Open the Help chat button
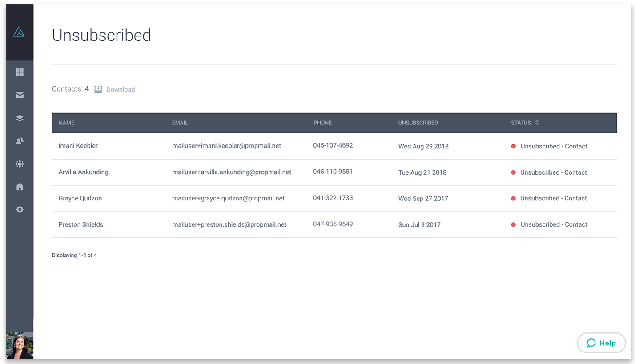The width and height of the screenshot is (635, 364). click(x=601, y=343)
